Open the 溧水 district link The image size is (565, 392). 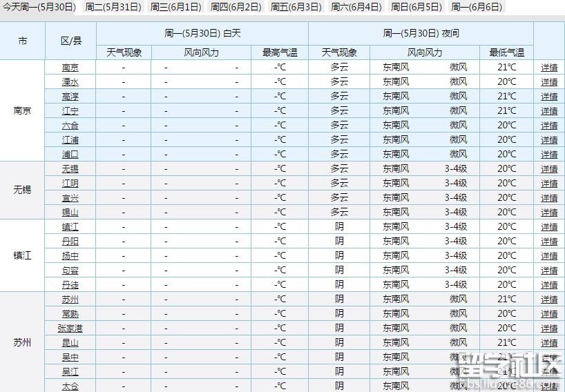pos(70,82)
